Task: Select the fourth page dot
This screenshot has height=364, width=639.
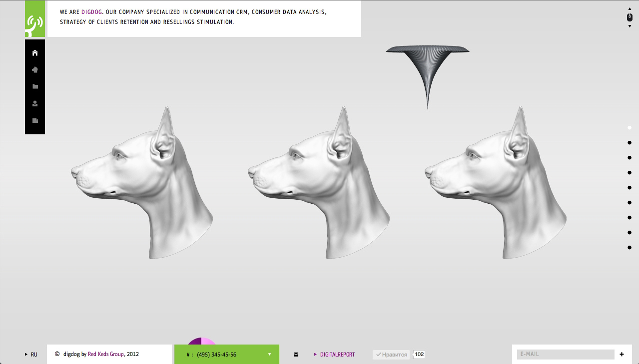Action: click(x=630, y=173)
